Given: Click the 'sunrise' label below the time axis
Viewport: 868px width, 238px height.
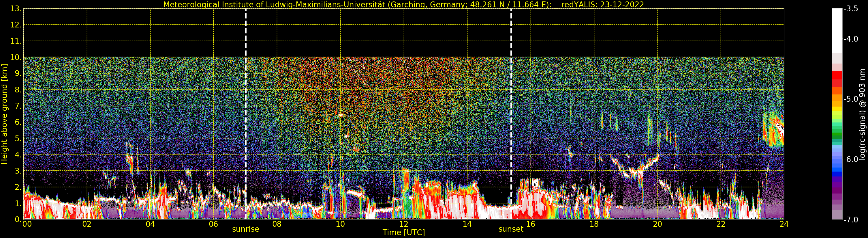Looking at the screenshot, I should 246,229.
